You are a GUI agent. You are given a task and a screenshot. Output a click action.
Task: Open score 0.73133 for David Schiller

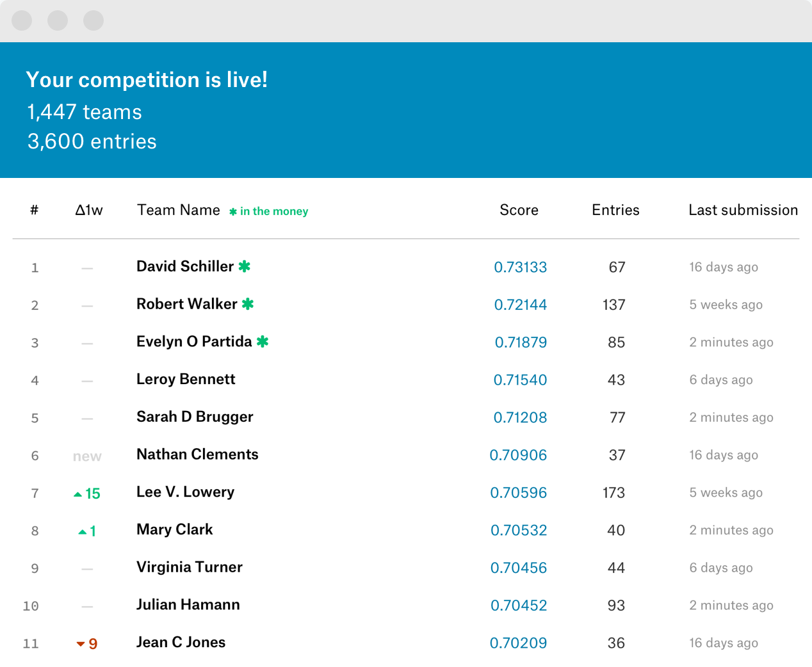[x=520, y=267]
